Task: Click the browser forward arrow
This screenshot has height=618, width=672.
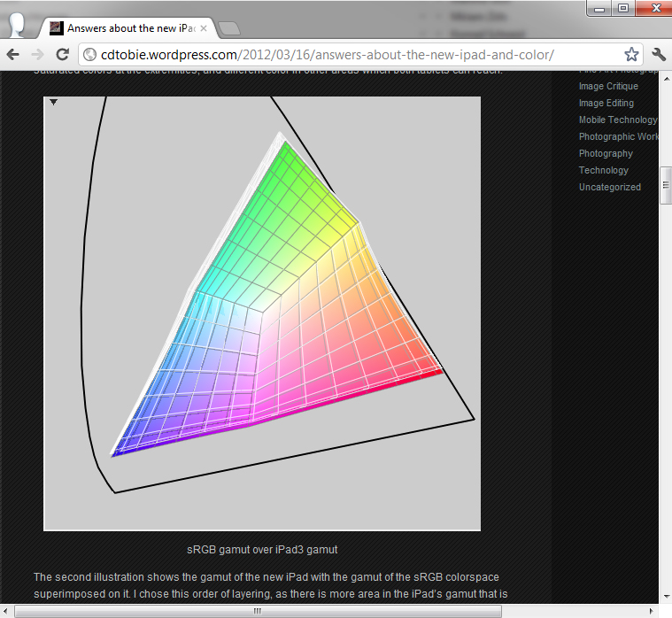Action: (x=38, y=54)
